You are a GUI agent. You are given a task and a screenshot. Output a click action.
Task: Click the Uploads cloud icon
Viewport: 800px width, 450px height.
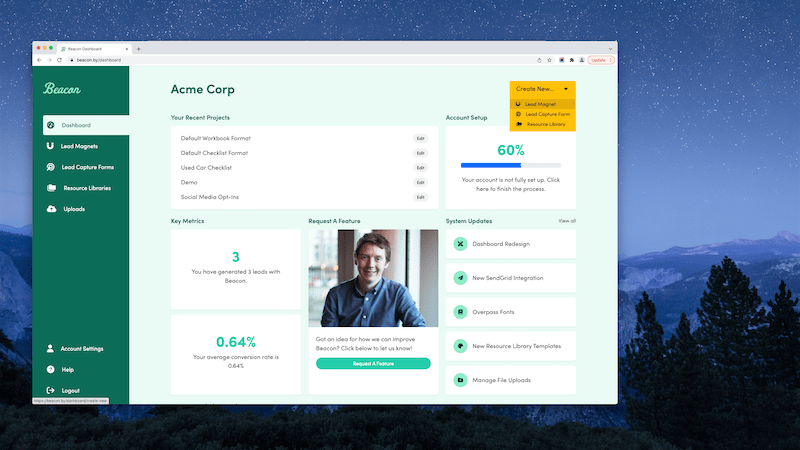pos(51,209)
